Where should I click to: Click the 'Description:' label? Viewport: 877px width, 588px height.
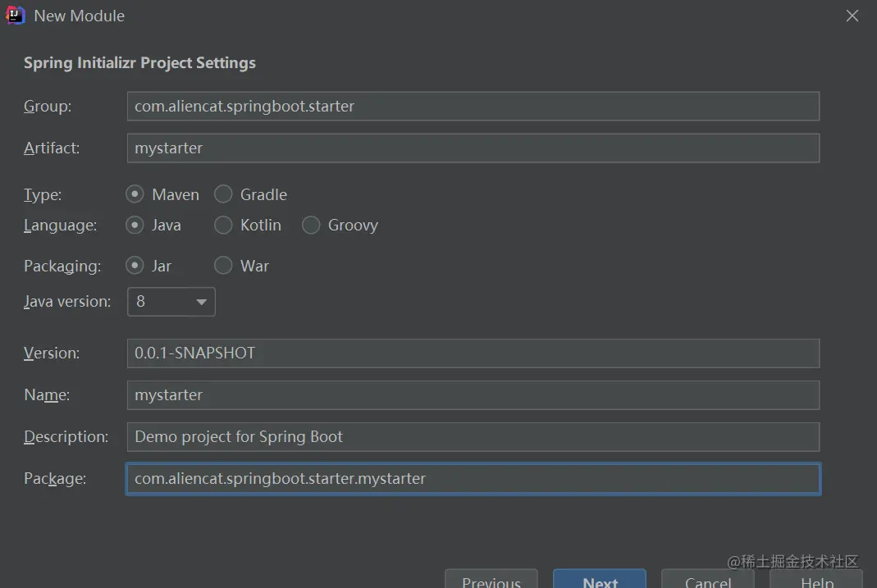coord(66,437)
